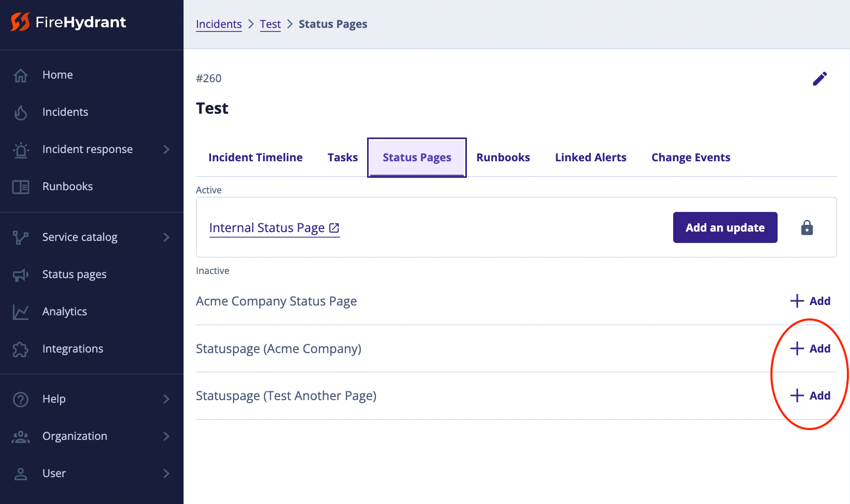Click the FireHydrant logo
850x504 pixels.
click(68, 22)
